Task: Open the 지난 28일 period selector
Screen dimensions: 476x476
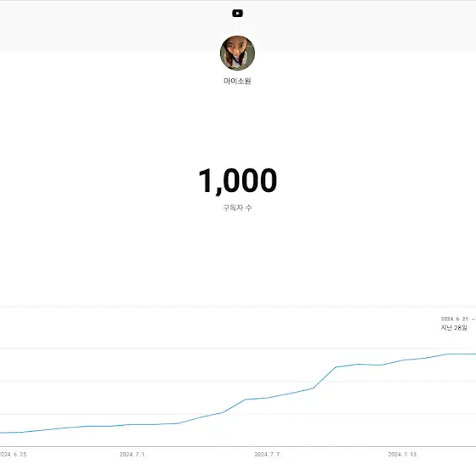Action: [x=454, y=327]
